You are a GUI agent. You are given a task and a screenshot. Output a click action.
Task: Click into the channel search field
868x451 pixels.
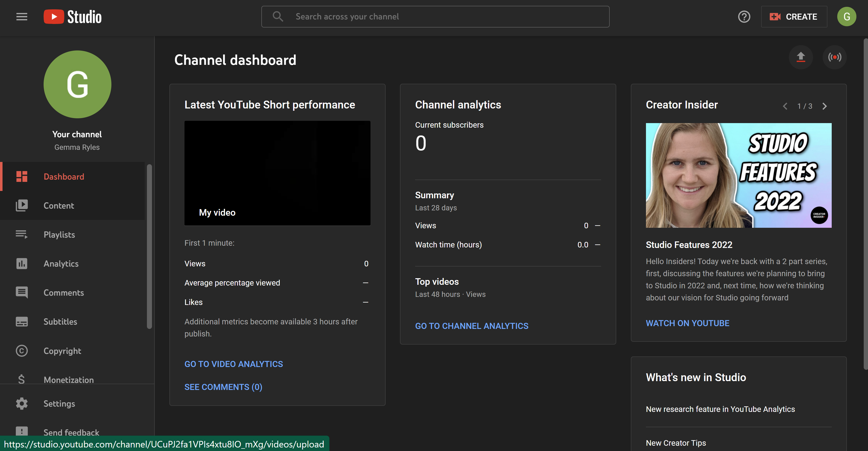click(435, 17)
